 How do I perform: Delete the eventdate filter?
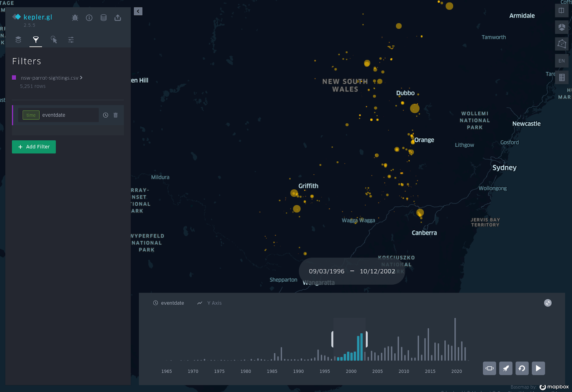115,115
